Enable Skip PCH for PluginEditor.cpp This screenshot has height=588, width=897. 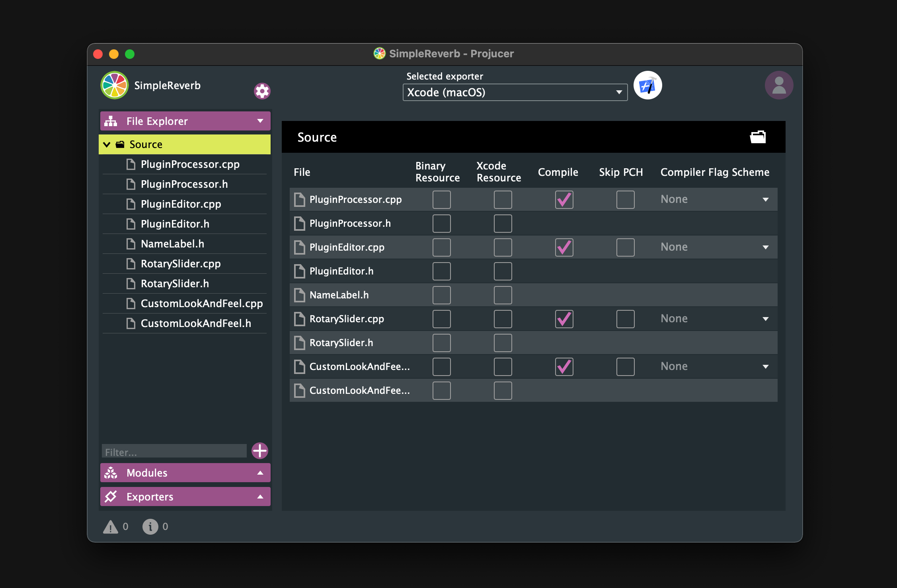point(625,247)
